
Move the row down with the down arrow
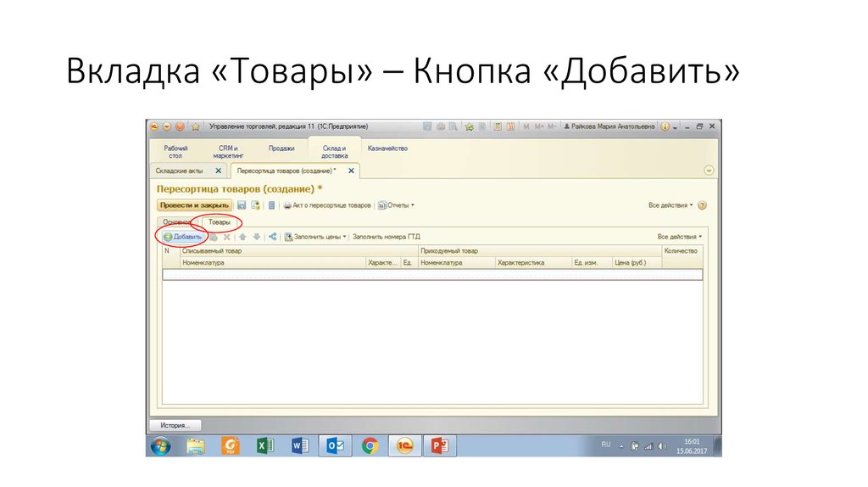point(256,237)
